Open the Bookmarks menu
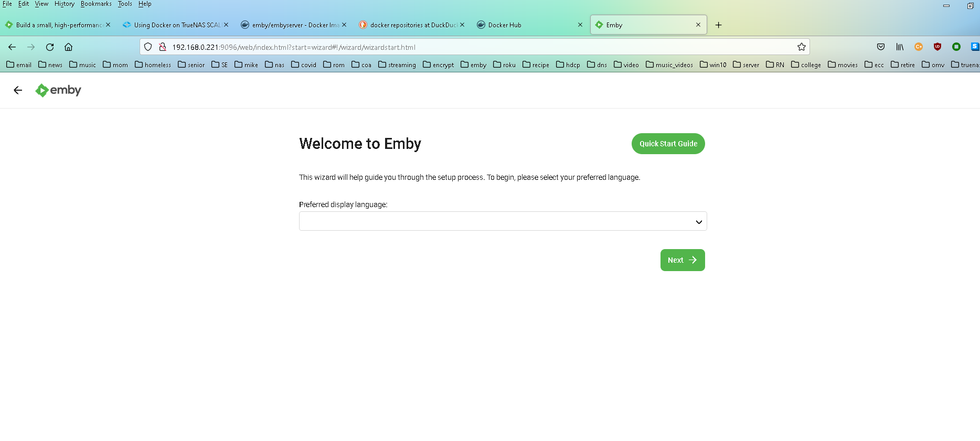This screenshot has width=980, height=441. point(96,4)
